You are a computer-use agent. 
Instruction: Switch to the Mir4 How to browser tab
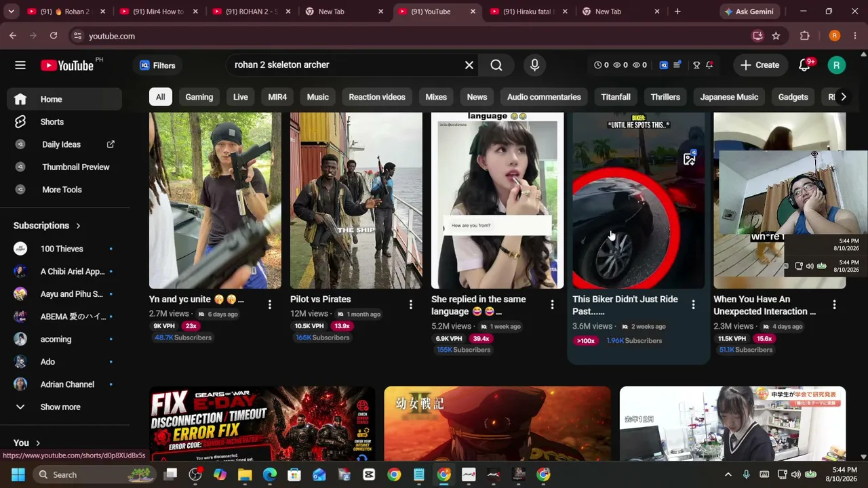[x=159, y=12]
